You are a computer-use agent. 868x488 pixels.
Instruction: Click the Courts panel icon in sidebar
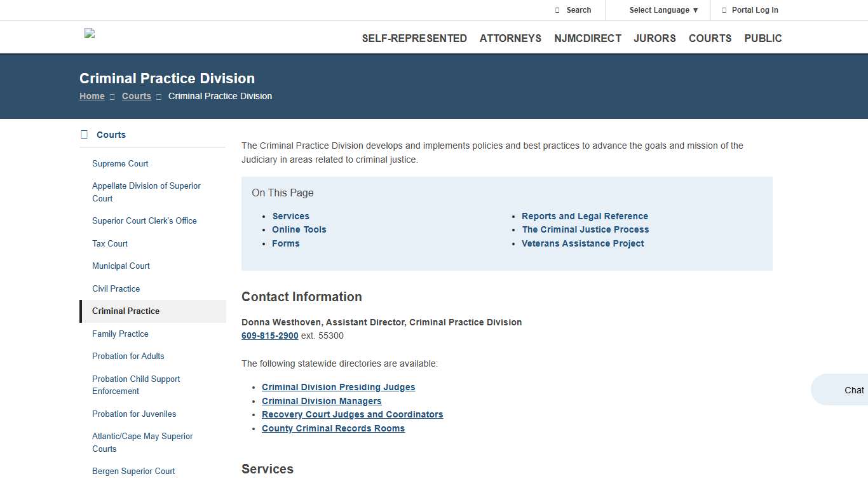point(83,134)
